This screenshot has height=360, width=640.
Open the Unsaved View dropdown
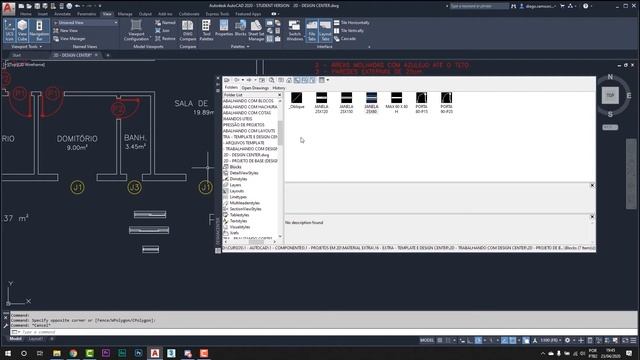pos(85,23)
